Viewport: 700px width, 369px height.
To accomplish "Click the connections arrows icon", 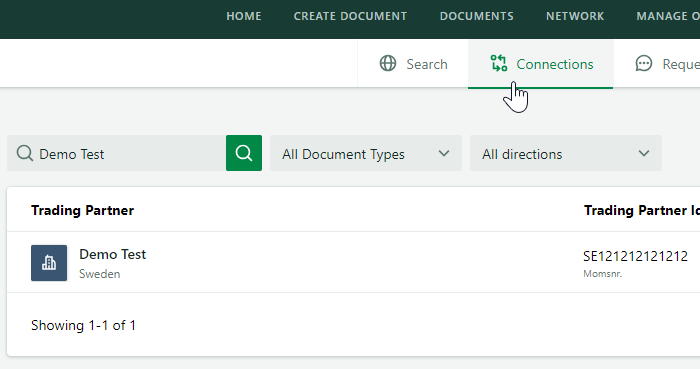I will click(x=499, y=63).
